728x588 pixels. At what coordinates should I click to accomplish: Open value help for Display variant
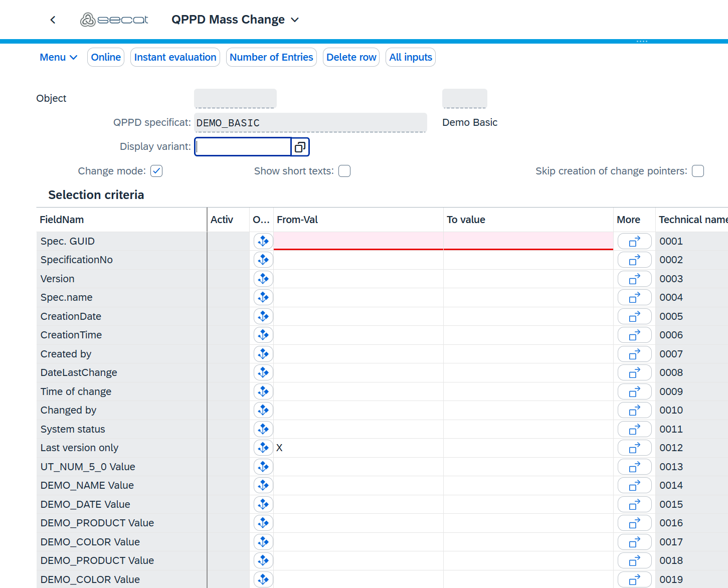[300, 147]
